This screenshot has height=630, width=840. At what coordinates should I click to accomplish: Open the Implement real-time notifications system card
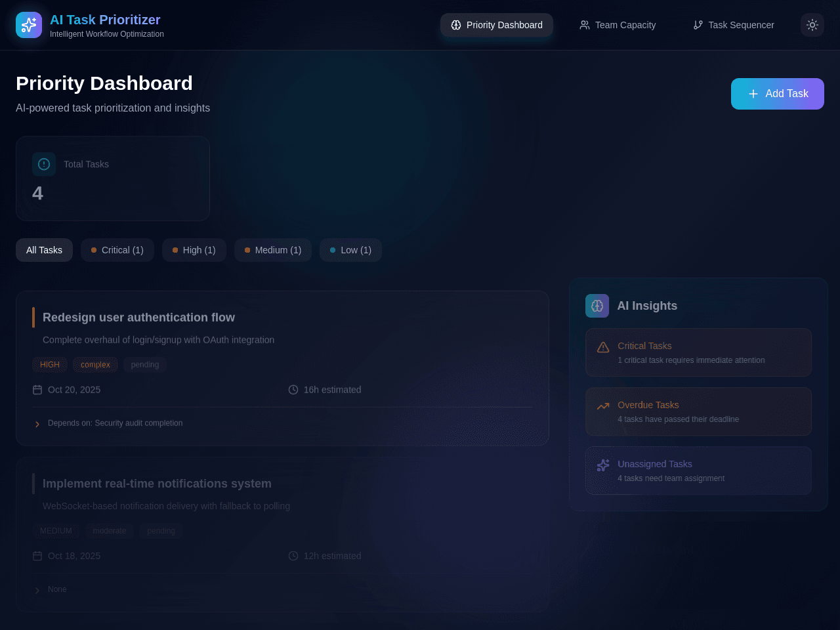(x=282, y=534)
